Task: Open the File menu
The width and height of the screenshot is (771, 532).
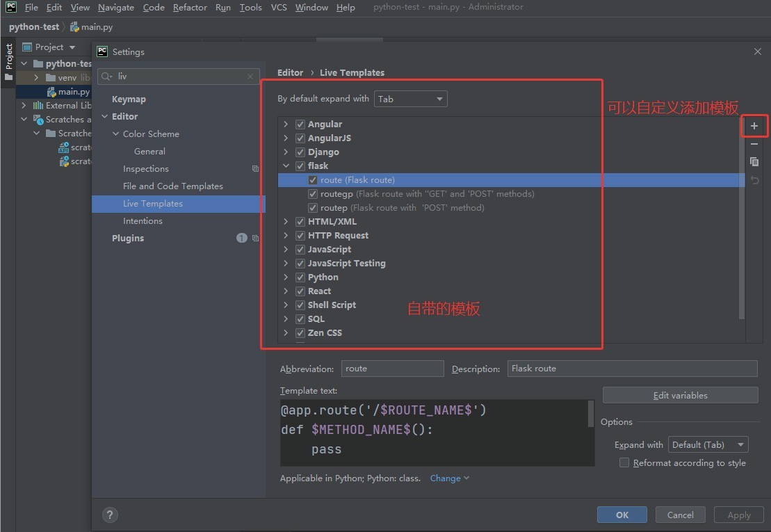Action: [31, 8]
